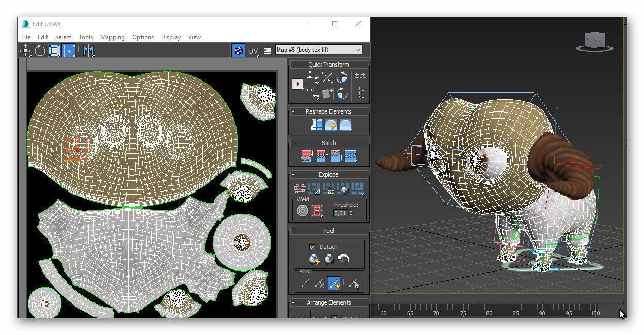Viewport: 644px width, 335px height.
Task: Click the Straighten selection icon
Action: [x=316, y=125]
